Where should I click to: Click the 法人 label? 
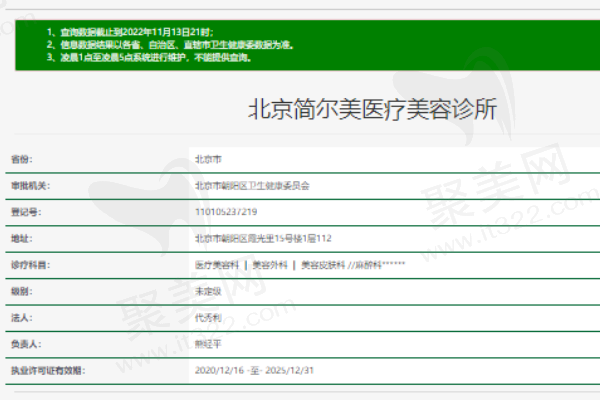pos(22,318)
